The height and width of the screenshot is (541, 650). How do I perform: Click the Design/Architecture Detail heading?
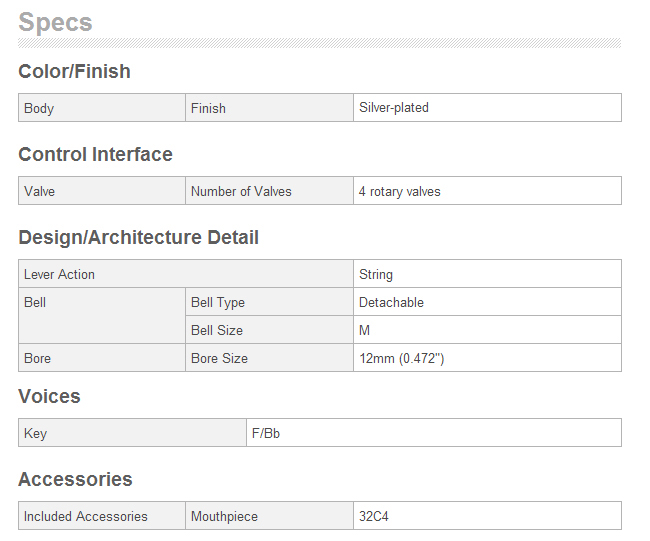138,238
